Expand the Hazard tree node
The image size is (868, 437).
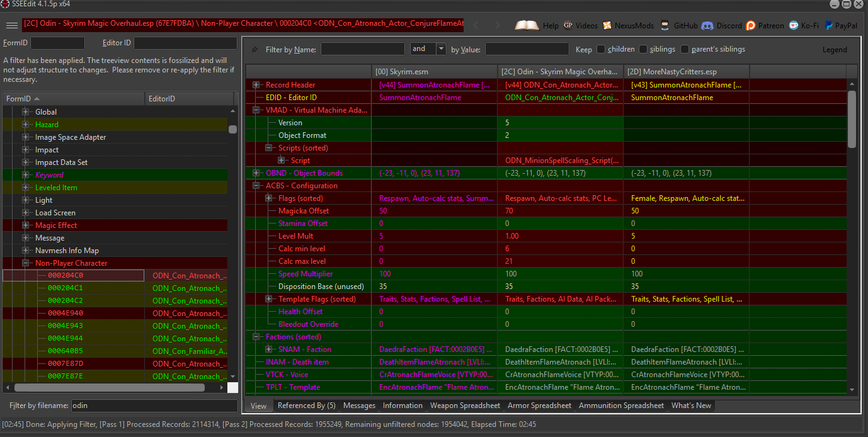26,125
